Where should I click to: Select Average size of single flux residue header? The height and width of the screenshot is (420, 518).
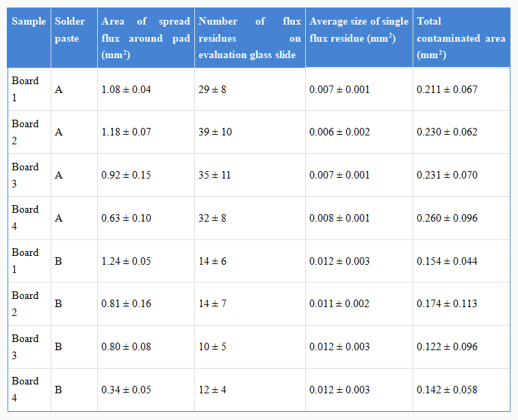point(359,30)
